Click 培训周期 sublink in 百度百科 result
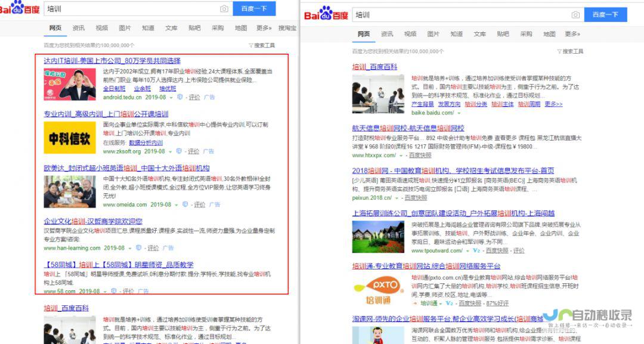 pos(529,104)
